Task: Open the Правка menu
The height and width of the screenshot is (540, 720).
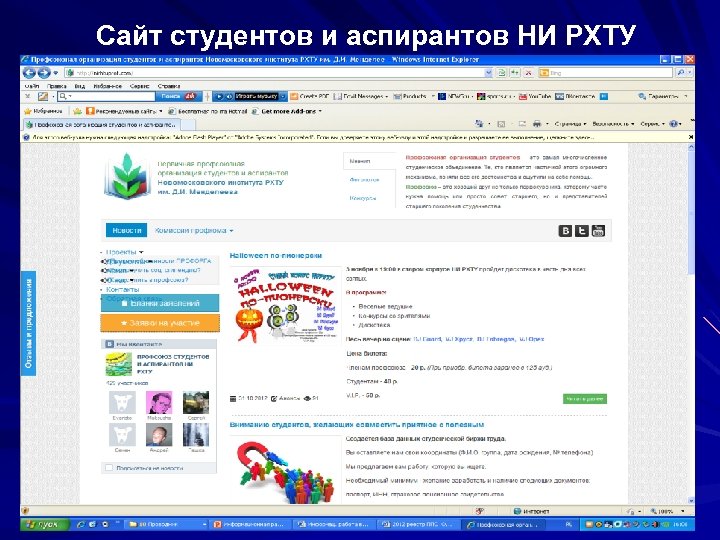Action: coord(56,86)
